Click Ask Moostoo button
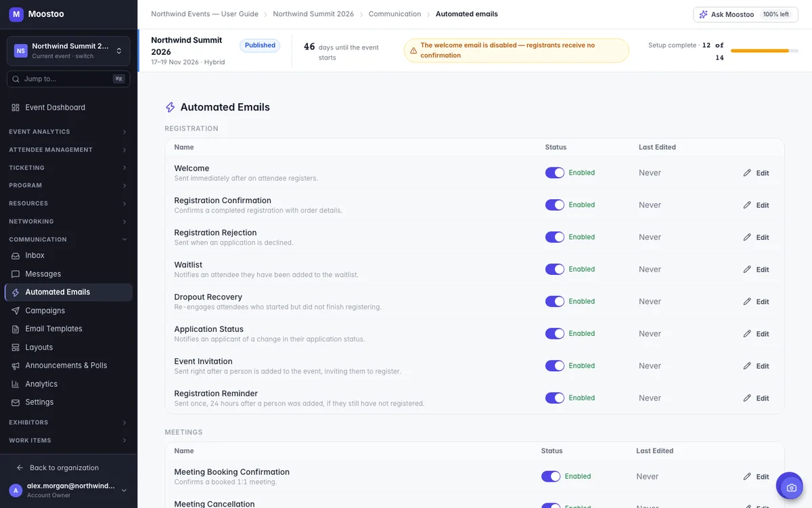 [x=746, y=14]
